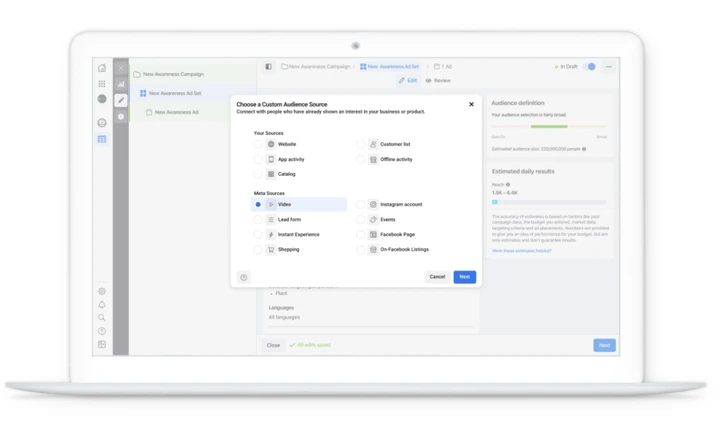
Task: Open the all tools grid icon
Action: [102, 84]
